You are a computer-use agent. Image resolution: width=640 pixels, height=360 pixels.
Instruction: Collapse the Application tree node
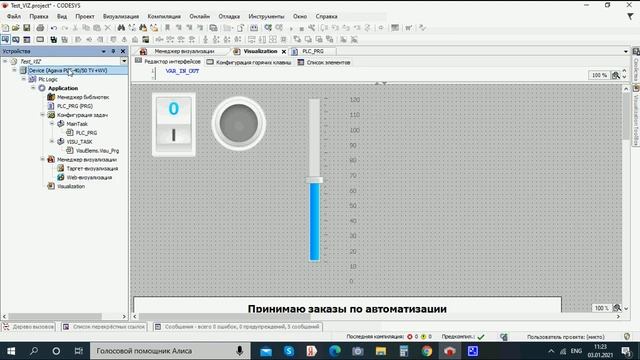tap(33, 88)
